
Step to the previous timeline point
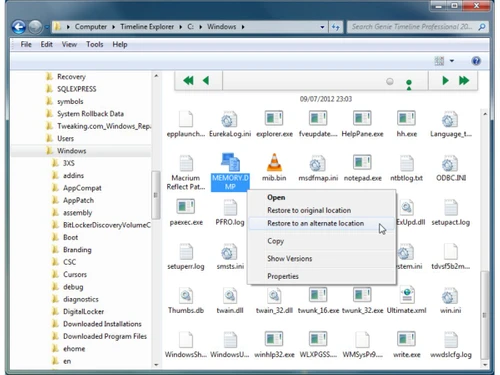(x=206, y=81)
